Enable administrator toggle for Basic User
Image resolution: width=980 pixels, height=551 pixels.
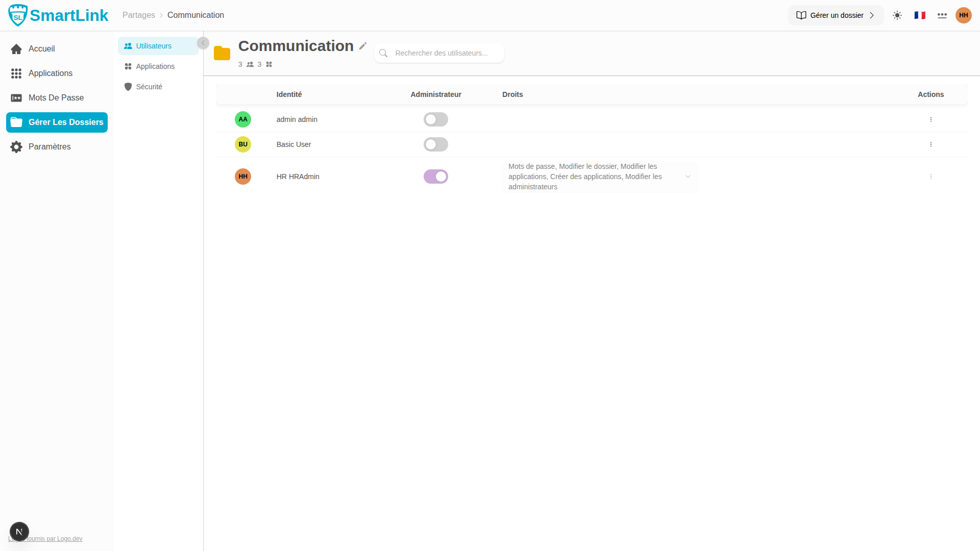pos(435,144)
